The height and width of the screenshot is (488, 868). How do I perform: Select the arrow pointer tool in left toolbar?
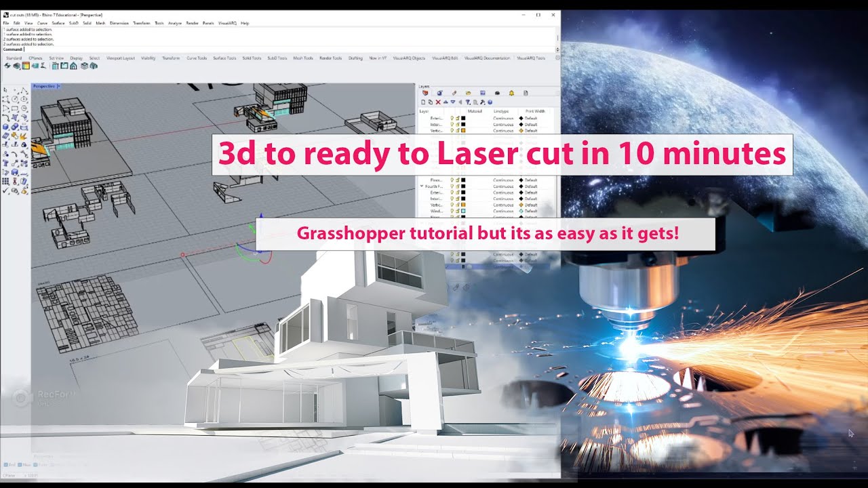click(x=5, y=89)
